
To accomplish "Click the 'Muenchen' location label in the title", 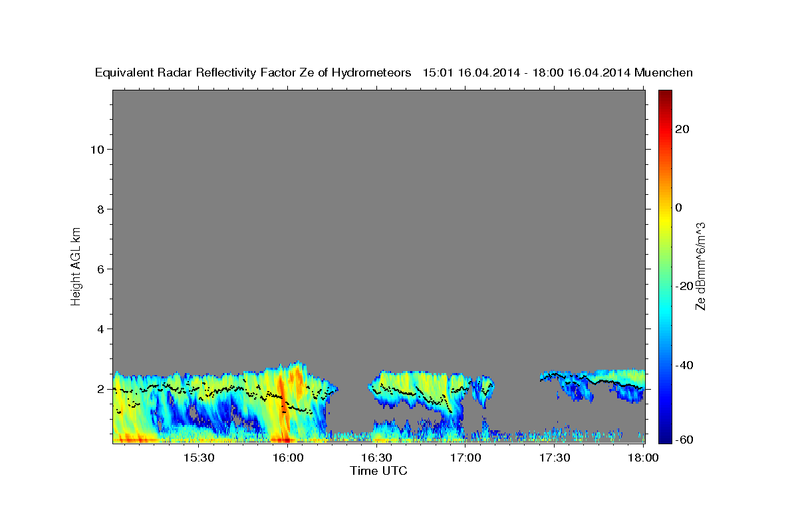I will (664, 73).
